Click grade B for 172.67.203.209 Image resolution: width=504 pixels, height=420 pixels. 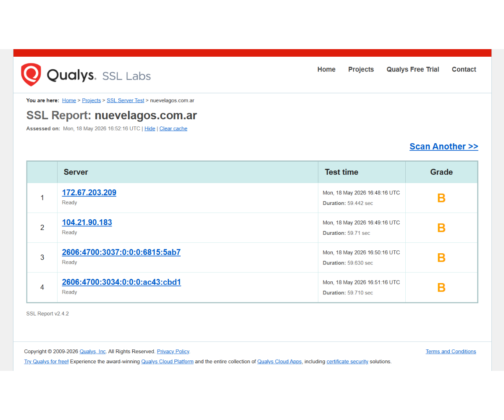click(441, 198)
